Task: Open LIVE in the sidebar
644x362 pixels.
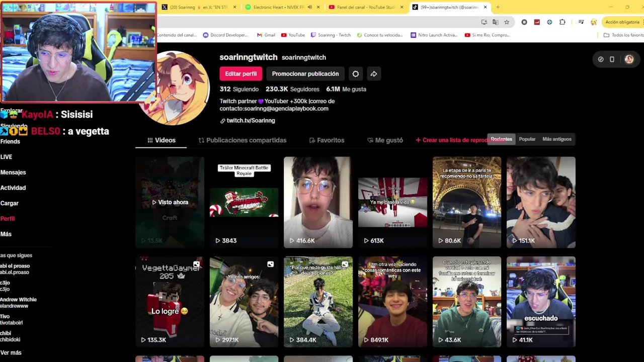Action: point(6,157)
